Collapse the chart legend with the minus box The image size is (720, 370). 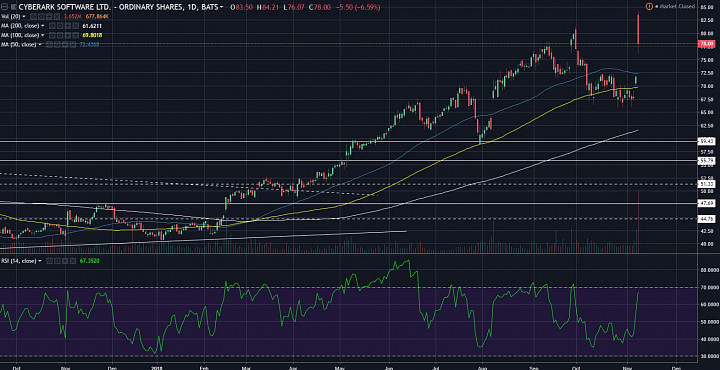pos(4,7)
